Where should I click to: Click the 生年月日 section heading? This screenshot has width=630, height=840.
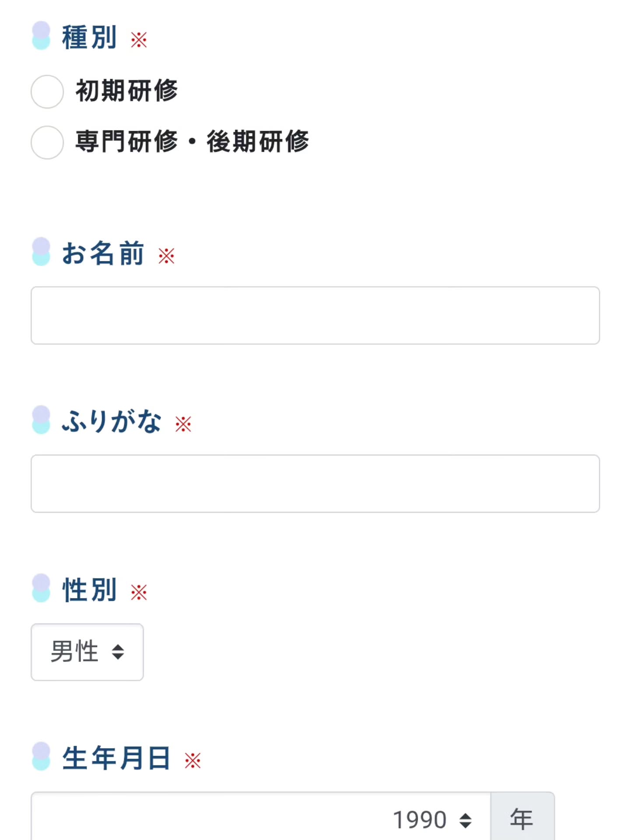tap(116, 758)
